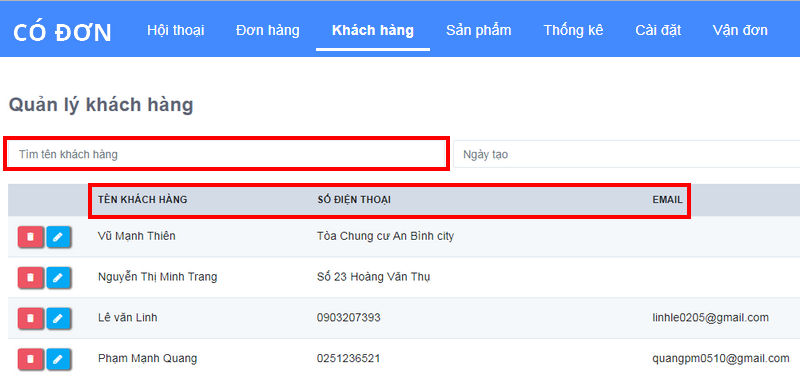
Task: Edit customer Phạm Mạnh Quang
Action: point(59,359)
